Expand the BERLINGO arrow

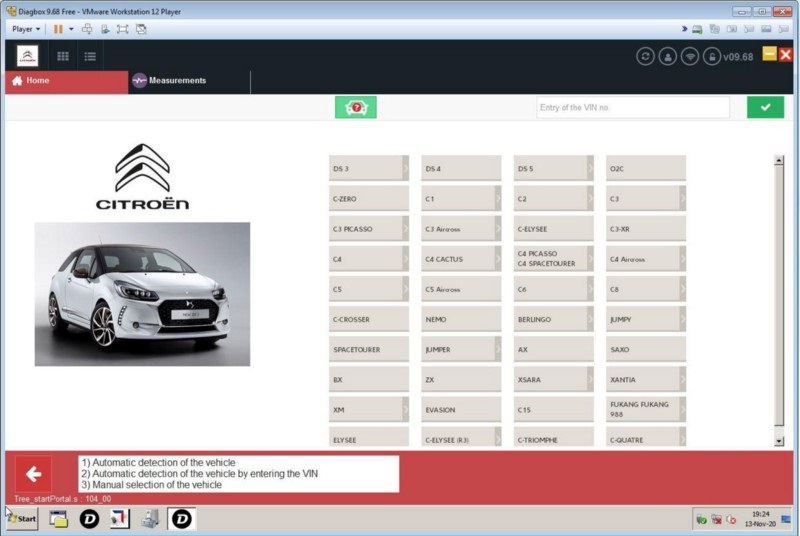click(x=590, y=319)
